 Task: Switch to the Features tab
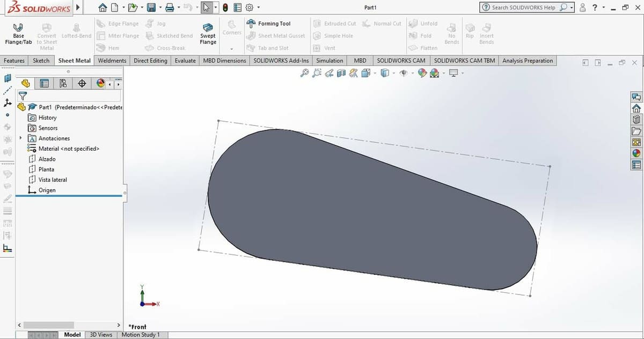tap(14, 61)
